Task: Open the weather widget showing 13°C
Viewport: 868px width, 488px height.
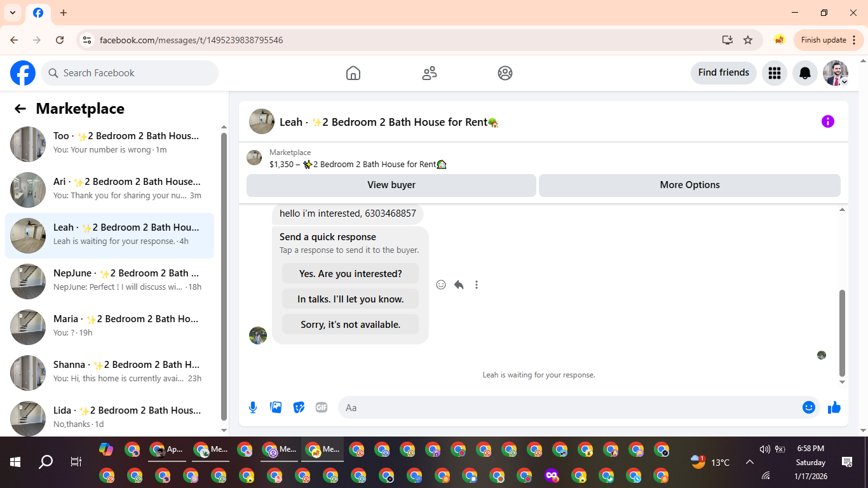Action: coord(710,462)
